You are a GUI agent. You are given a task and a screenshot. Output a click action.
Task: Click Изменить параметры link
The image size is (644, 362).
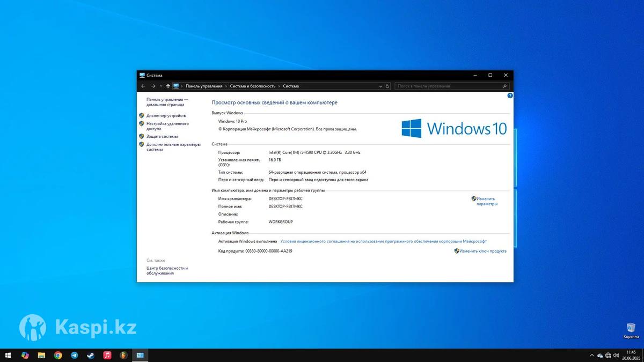[487, 201]
